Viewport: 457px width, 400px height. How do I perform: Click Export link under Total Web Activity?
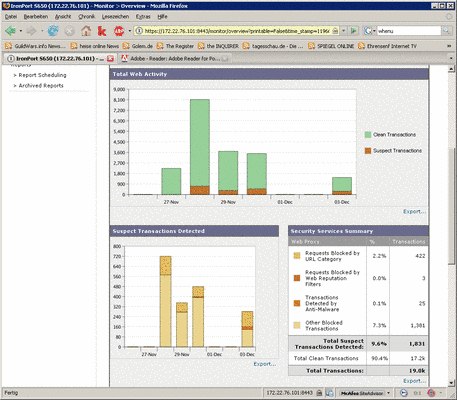(x=414, y=212)
